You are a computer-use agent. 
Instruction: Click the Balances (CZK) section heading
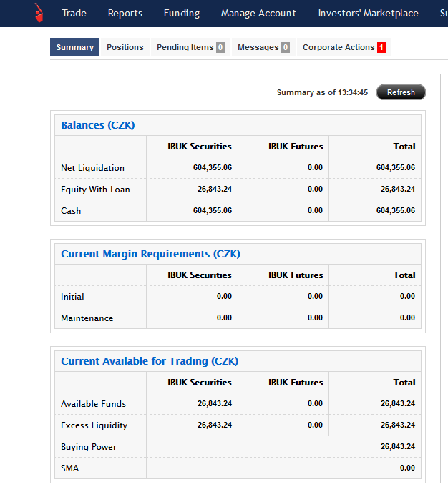[x=98, y=125]
